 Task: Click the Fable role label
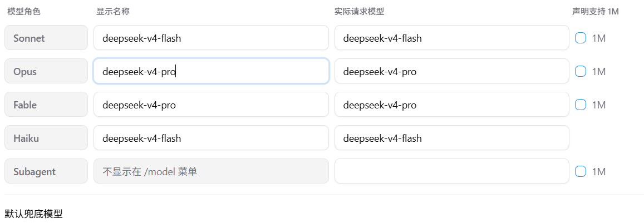pyautogui.click(x=46, y=105)
